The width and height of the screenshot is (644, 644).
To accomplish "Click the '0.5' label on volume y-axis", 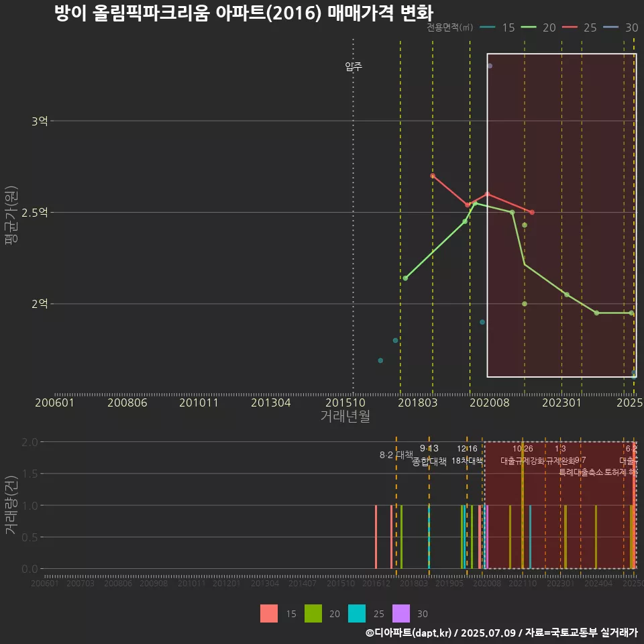I will [x=30, y=537].
